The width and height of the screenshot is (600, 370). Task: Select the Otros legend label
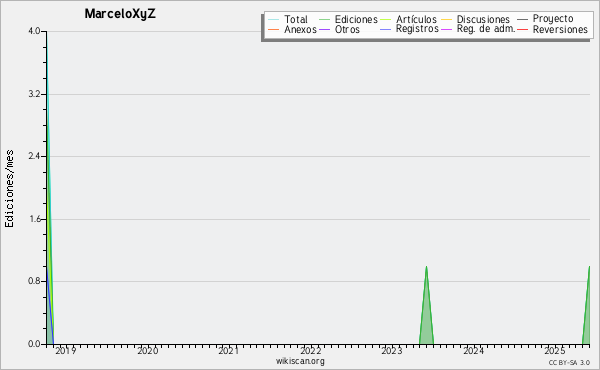pyautogui.click(x=347, y=29)
